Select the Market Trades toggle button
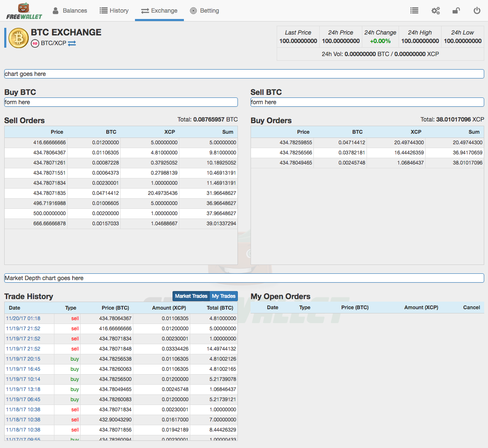This screenshot has height=448, width=488. (x=191, y=296)
